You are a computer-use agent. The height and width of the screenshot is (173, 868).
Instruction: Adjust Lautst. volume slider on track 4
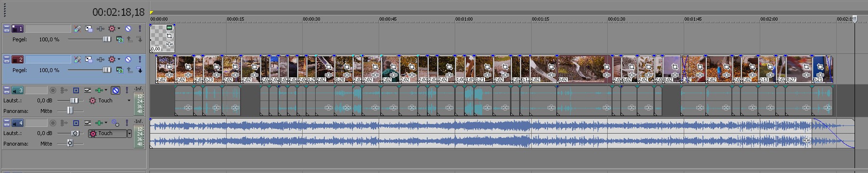[x=75, y=133]
